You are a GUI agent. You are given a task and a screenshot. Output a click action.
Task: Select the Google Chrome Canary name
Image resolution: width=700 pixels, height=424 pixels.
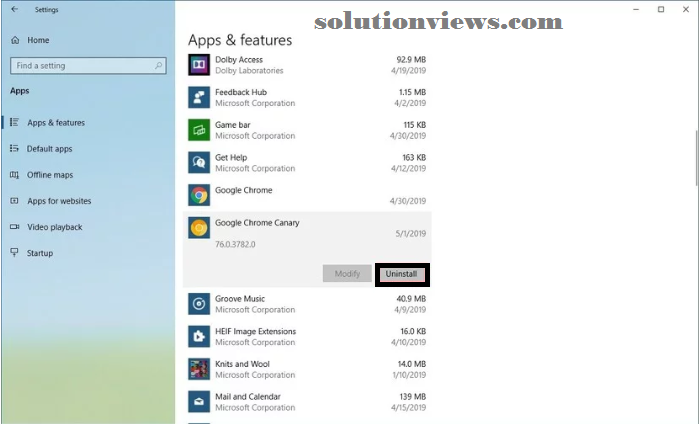[x=257, y=222]
